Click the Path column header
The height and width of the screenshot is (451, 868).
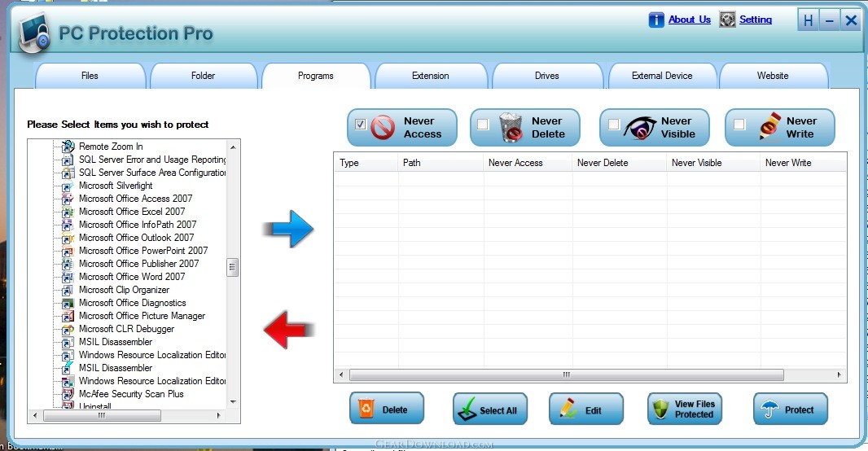coord(441,163)
